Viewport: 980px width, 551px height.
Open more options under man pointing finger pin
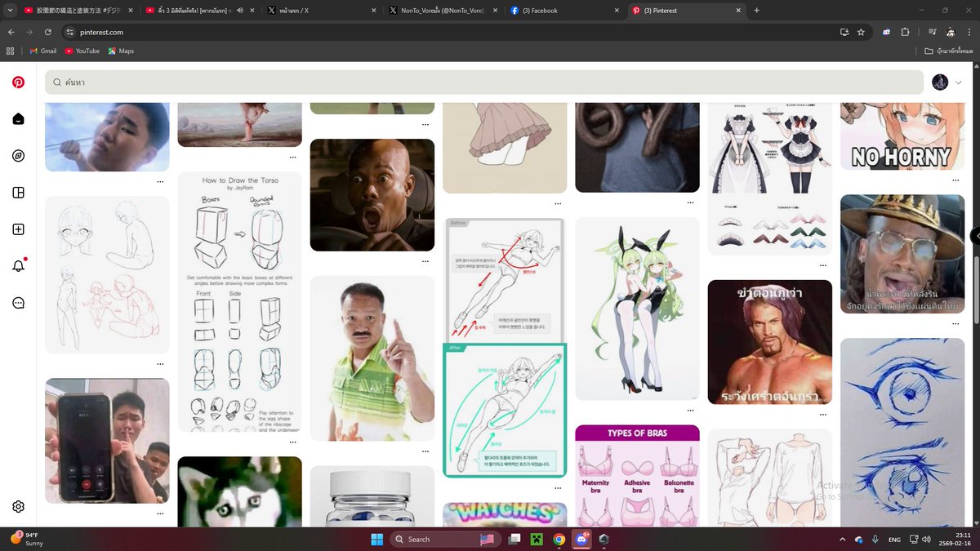425,451
